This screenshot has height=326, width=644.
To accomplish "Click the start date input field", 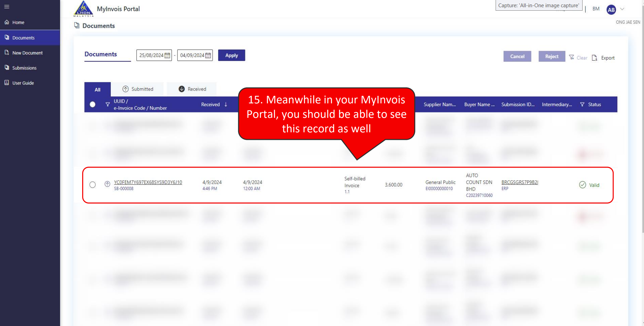I will (x=151, y=55).
